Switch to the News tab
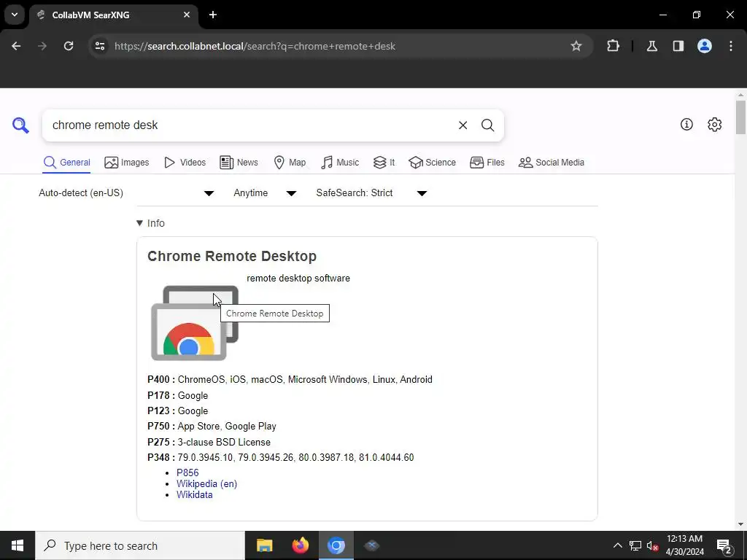Image resolution: width=747 pixels, height=560 pixels. [x=239, y=163]
